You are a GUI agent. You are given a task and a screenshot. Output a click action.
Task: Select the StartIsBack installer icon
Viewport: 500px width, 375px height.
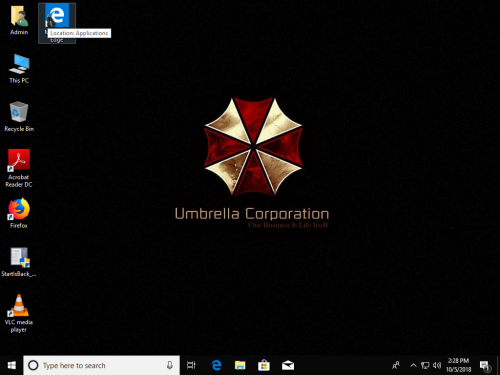(19, 262)
